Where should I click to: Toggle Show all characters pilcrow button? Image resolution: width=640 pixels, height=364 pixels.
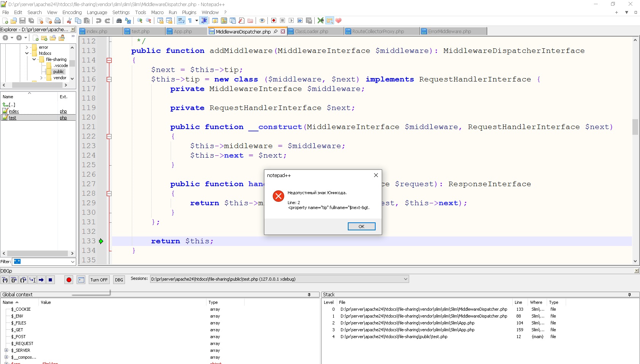click(x=190, y=21)
